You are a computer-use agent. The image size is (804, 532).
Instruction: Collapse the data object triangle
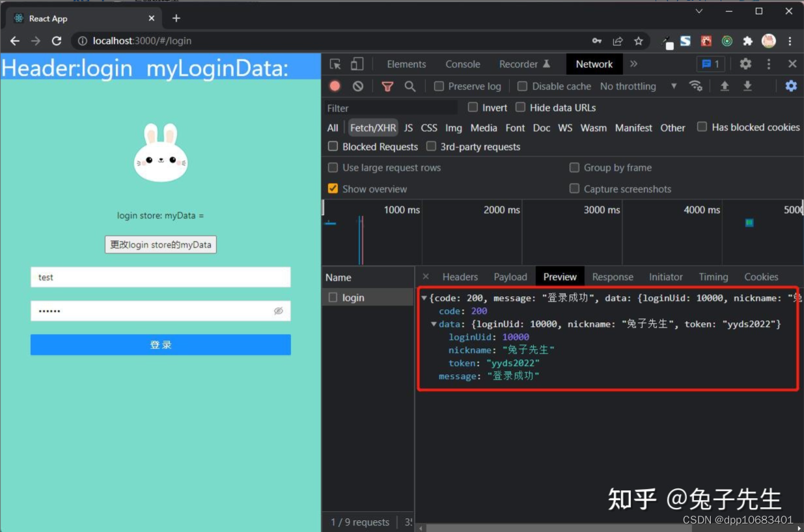434,324
